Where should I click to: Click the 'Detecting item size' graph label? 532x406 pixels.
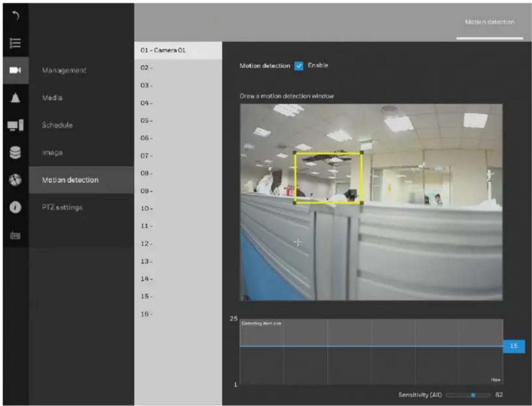tap(261, 324)
